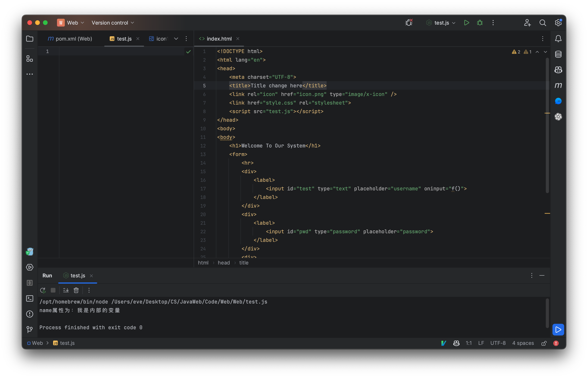Click the warnings count indicator
Viewport: 588px width, 378px height.
click(x=521, y=52)
